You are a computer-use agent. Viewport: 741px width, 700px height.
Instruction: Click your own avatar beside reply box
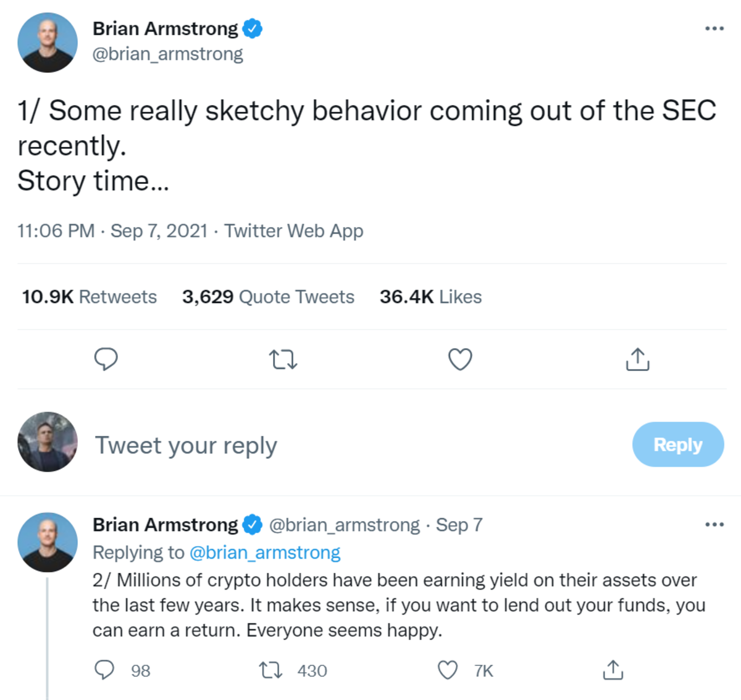coord(48,442)
